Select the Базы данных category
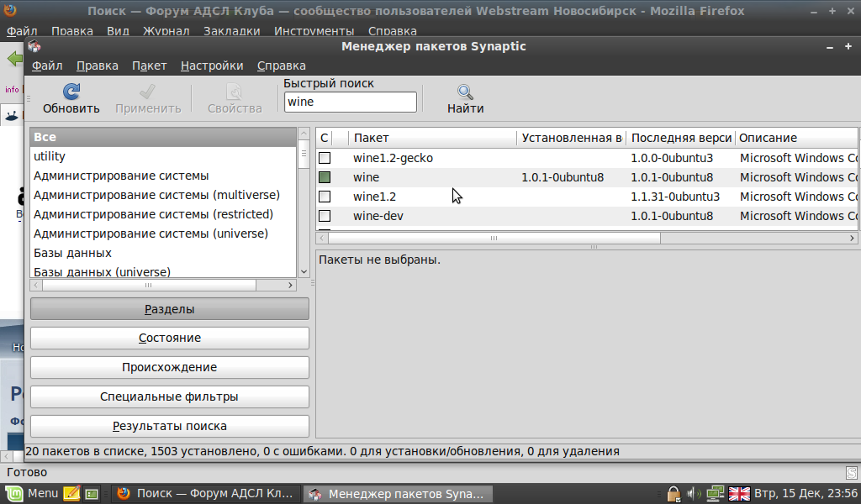The height and width of the screenshot is (504, 861). [x=163, y=253]
